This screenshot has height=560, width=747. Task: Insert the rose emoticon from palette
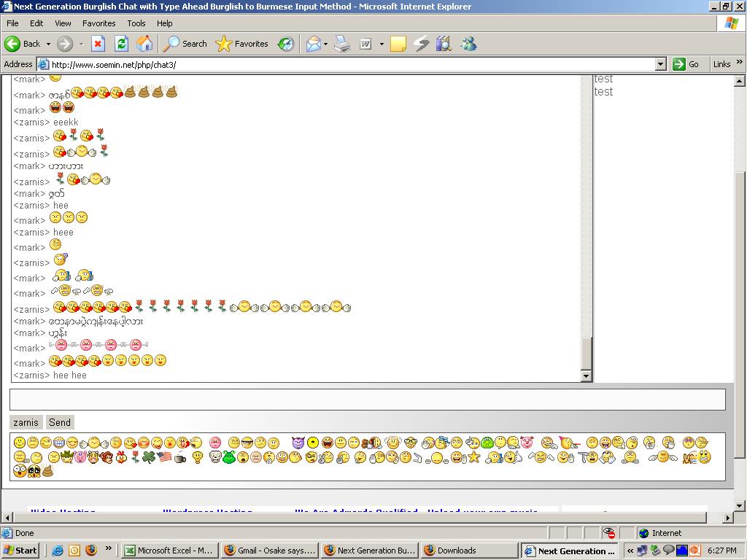[x=135, y=456]
